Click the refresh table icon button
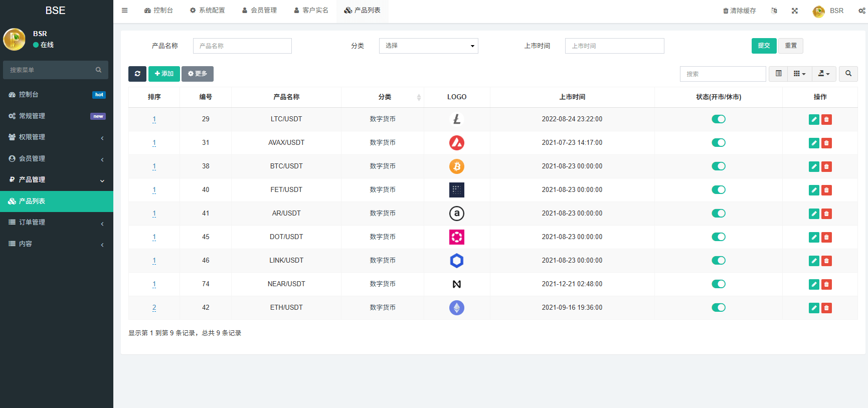The image size is (868, 408). point(137,74)
